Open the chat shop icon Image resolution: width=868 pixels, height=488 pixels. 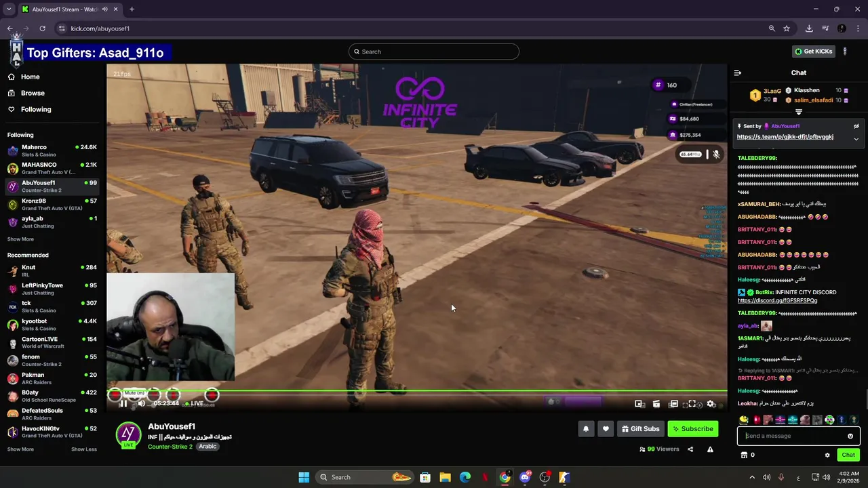click(744, 455)
